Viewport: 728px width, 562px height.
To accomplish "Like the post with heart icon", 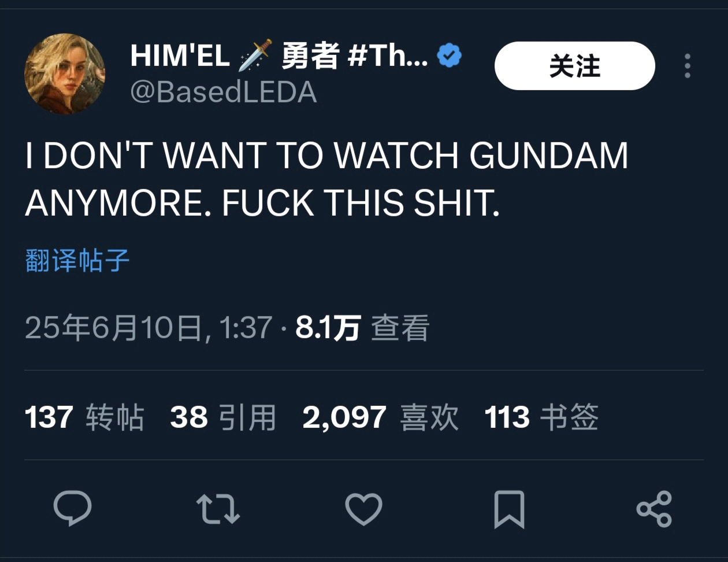I will point(363,509).
